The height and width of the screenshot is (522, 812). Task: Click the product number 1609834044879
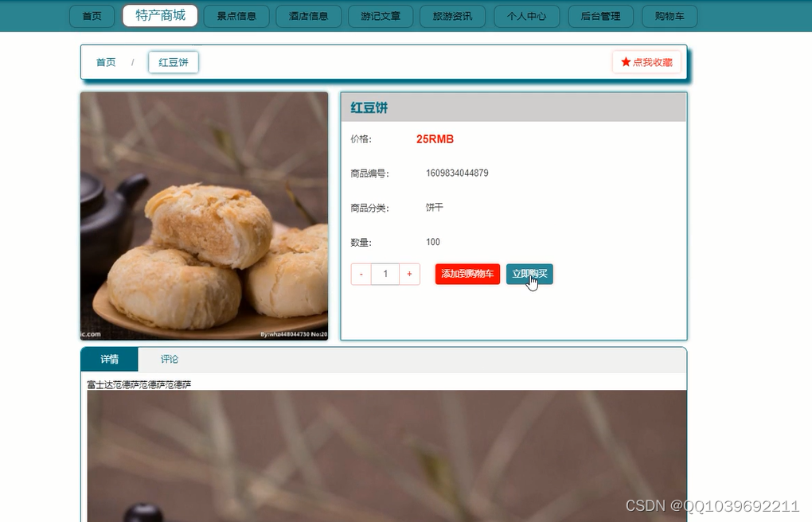coord(457,173)
